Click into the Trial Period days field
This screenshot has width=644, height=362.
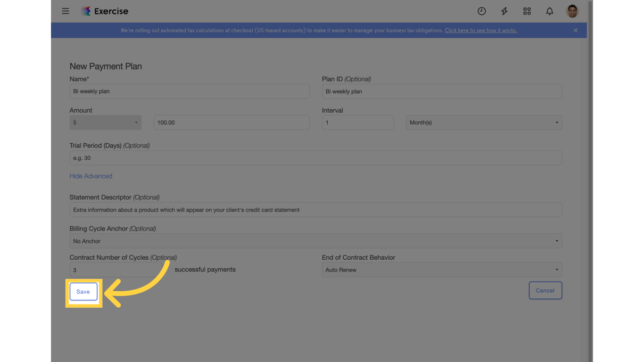coord(316,158)
